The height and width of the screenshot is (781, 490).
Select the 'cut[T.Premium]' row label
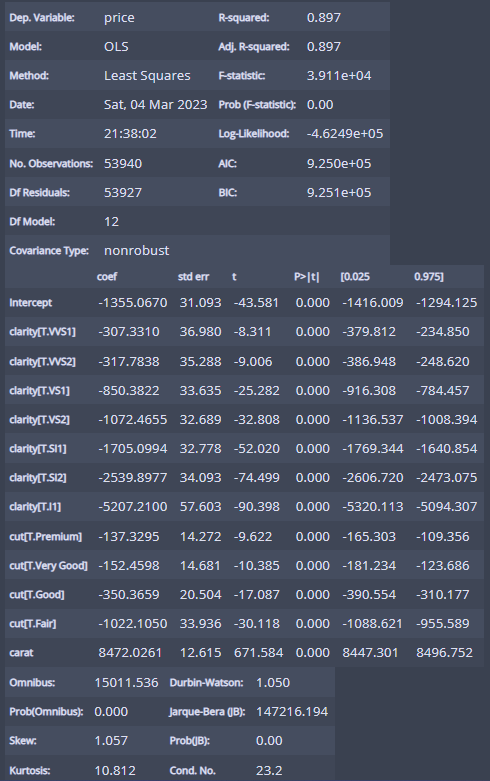click(45, 536)
